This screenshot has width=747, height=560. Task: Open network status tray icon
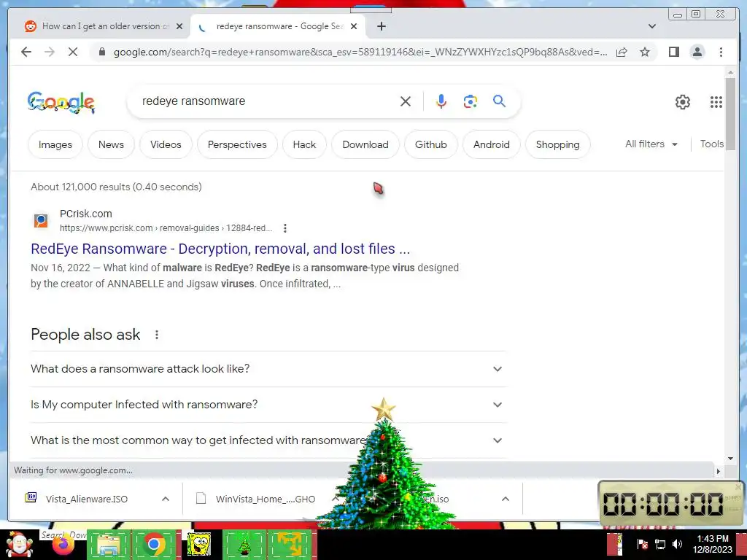tap(659, 544)
